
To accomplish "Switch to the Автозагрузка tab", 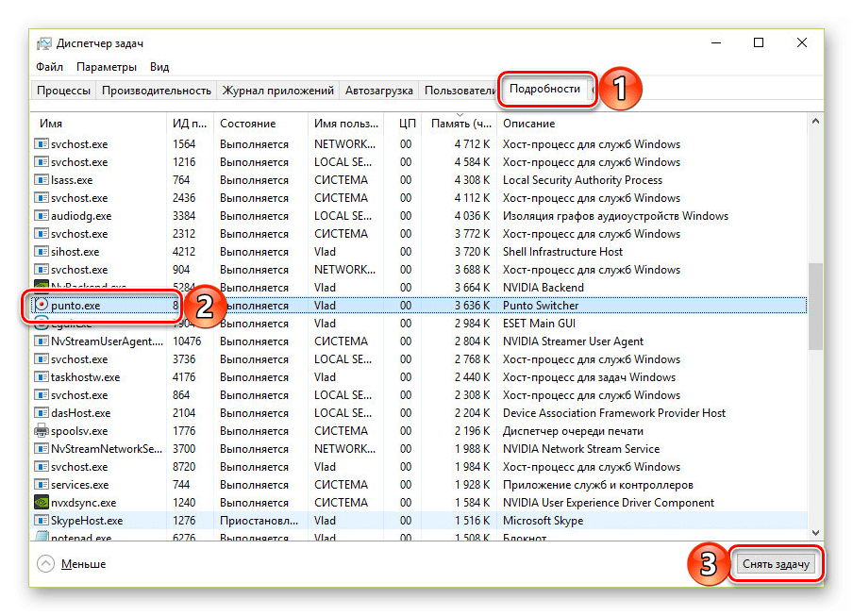I will click(379, 91).
